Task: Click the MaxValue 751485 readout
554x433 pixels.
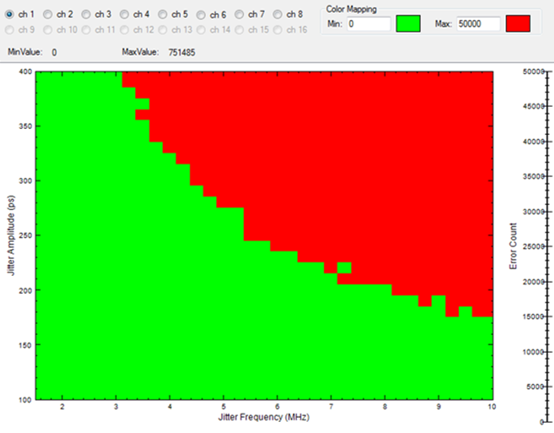Action: (182, 53)
